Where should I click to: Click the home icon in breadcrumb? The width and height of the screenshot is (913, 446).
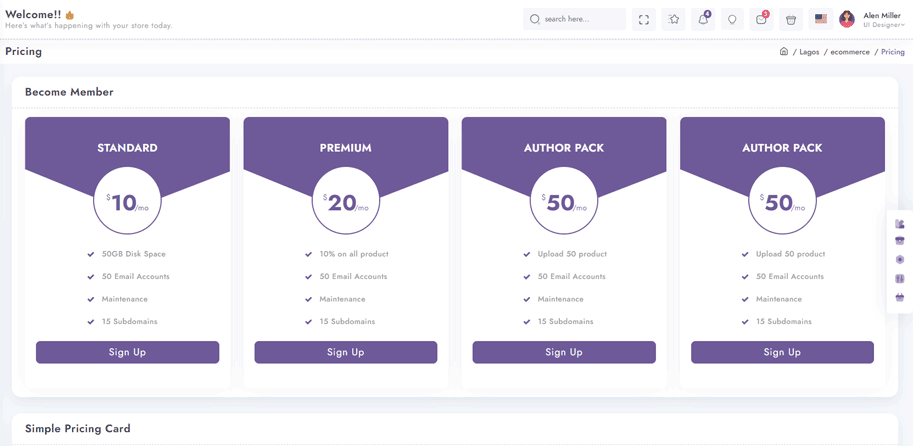(x=784, y=52)
